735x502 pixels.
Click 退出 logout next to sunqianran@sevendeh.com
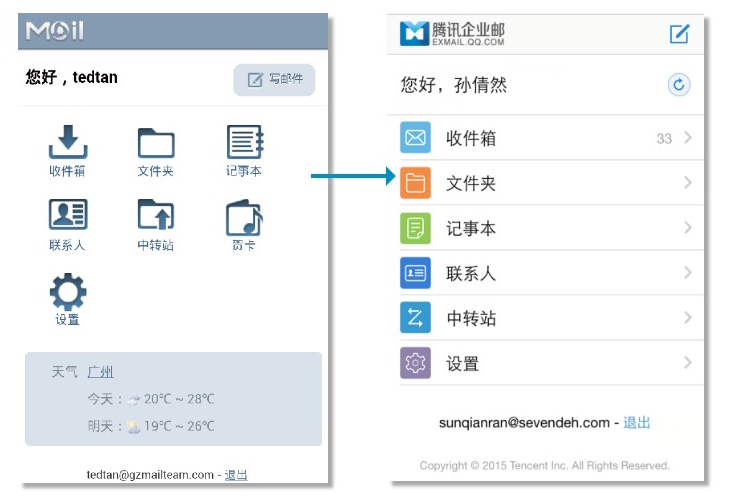click(636, 423)
